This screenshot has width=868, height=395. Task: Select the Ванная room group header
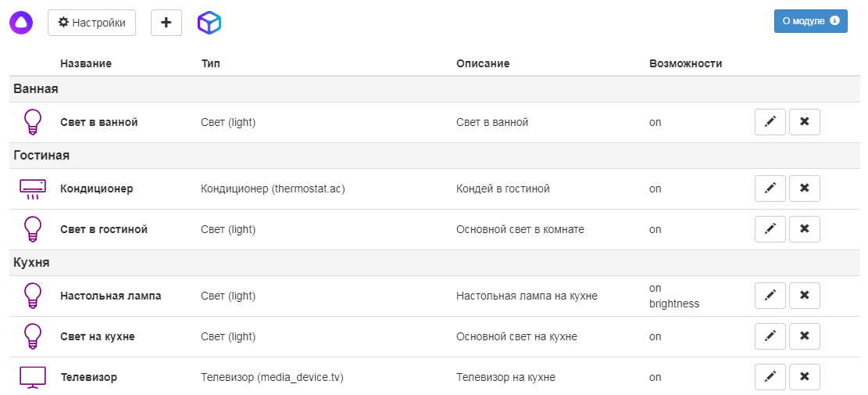pyautogui.click(x=36, y=89)
